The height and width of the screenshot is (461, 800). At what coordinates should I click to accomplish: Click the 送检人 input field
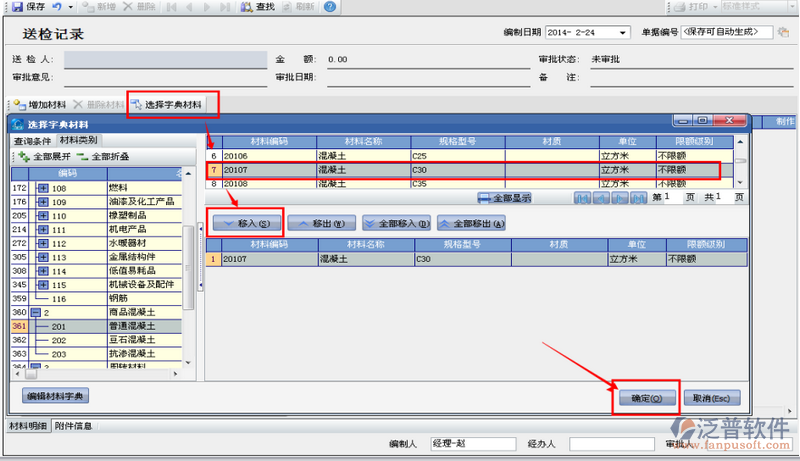(165, 59)
